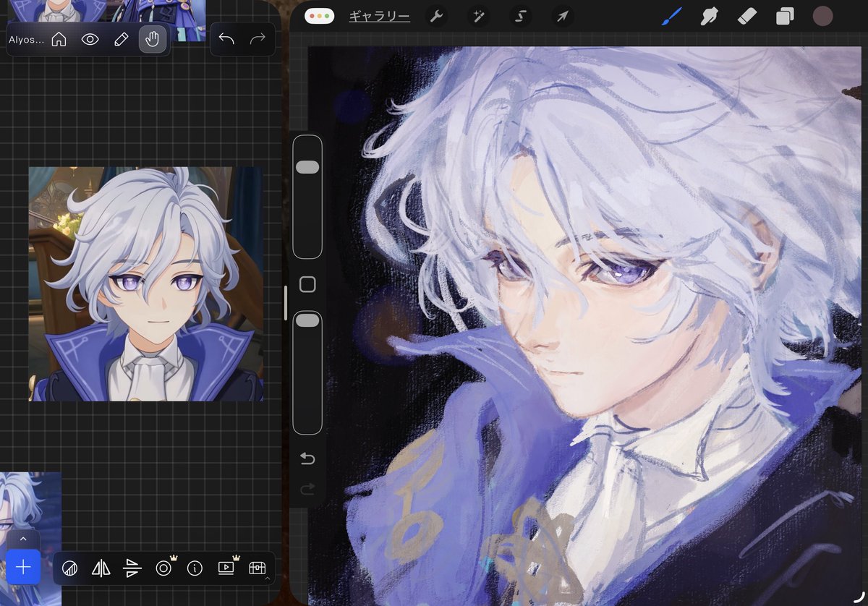
Task: Expand the chevron above the plus button
Action: 23,539
